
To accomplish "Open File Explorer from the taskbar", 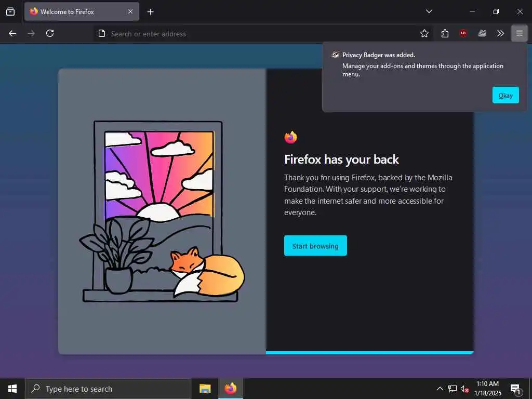I will [205, 389].
